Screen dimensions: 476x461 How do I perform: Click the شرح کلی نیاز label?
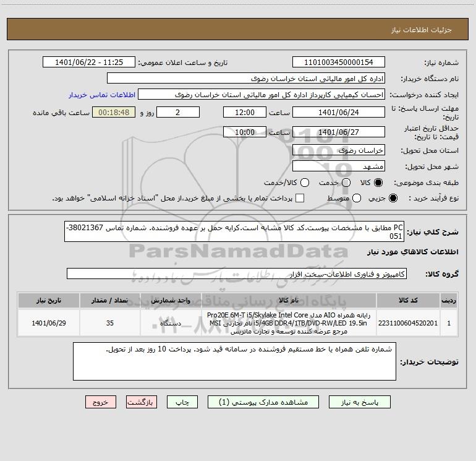433,232
